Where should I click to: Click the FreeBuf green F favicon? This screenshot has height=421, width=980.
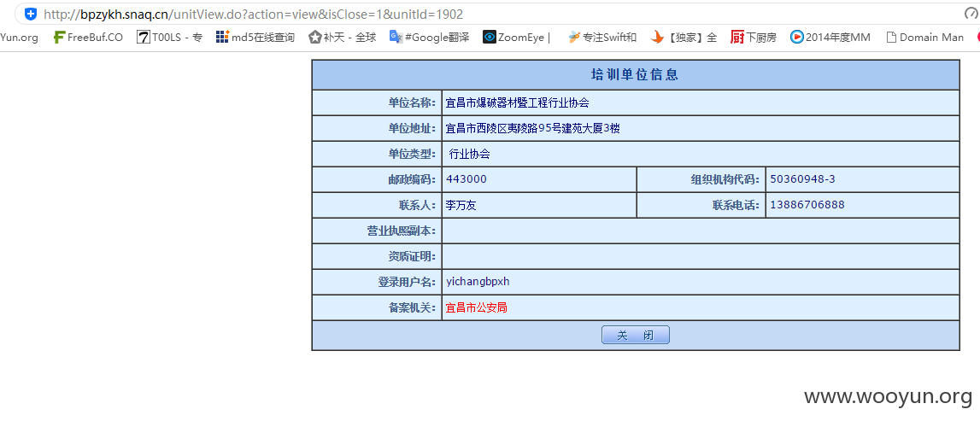pos(59,38)
